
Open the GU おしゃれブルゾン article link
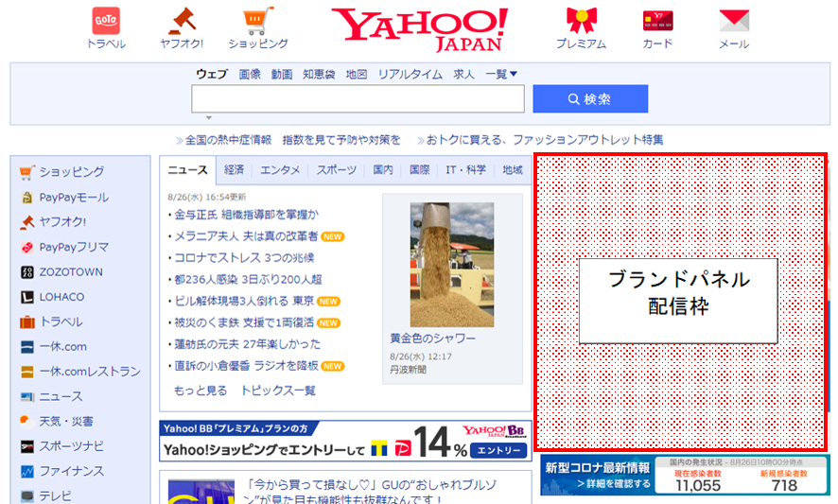370,492
